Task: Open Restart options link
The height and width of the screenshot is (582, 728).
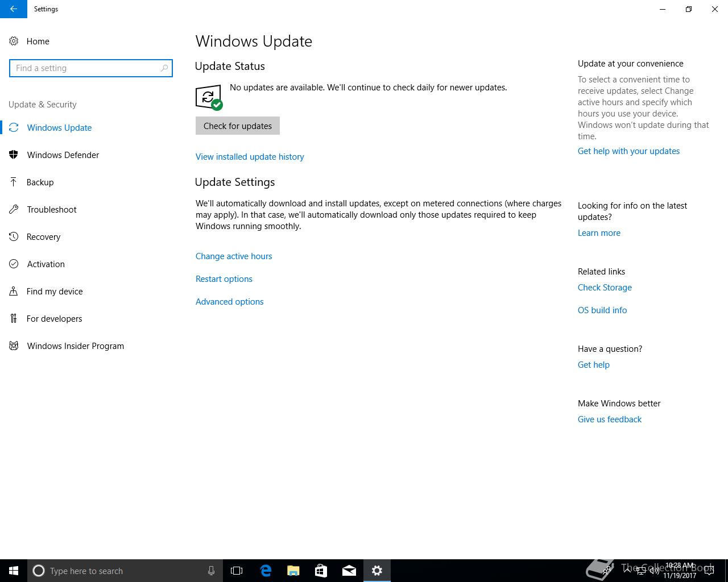Action: point(224,278)
